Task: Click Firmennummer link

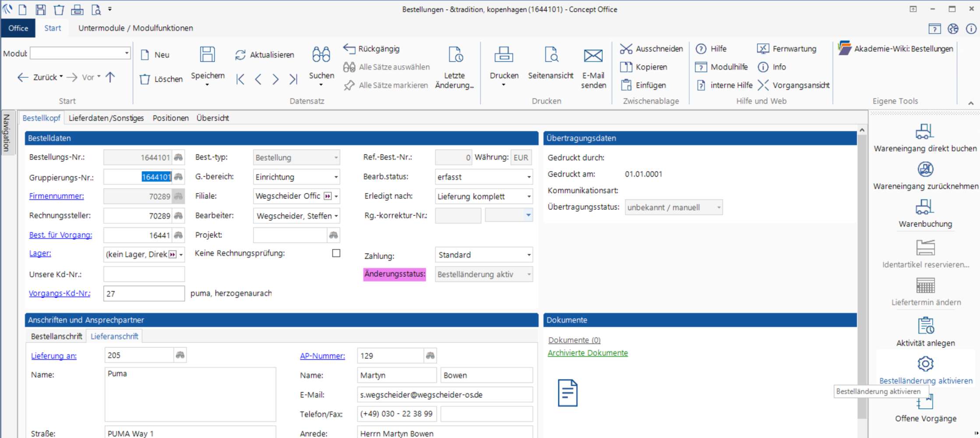Action: click(x=56, y=196)
